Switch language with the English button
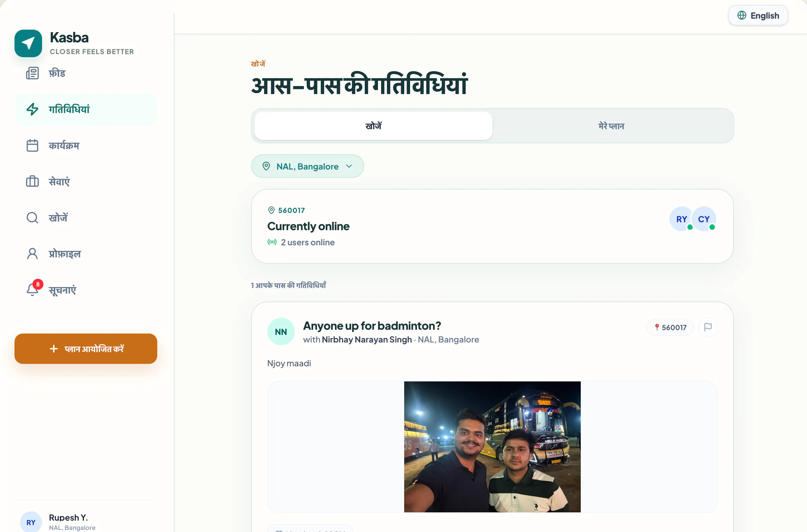Screen dimensions: 807x532 758,16
